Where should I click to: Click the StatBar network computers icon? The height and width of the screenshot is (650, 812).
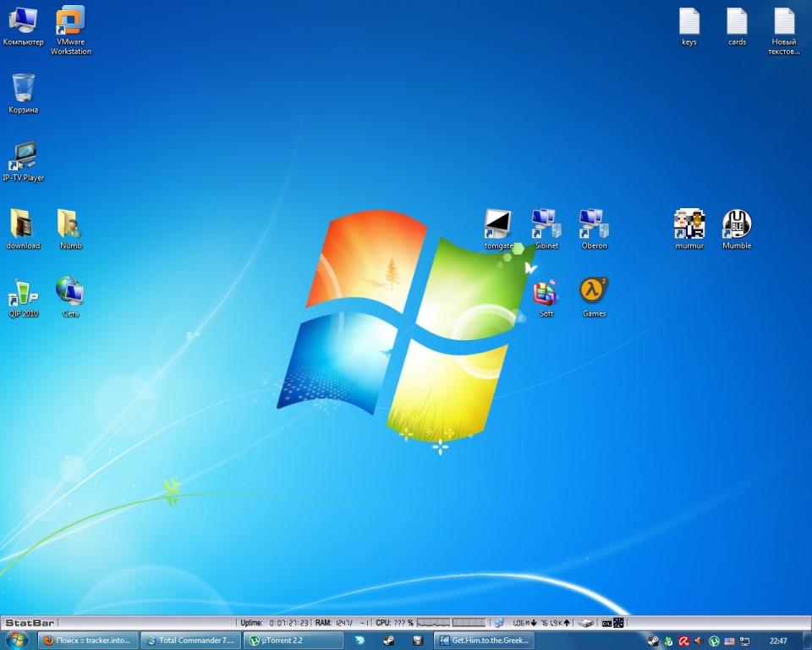pyautogui.click(x=499, y=623)
